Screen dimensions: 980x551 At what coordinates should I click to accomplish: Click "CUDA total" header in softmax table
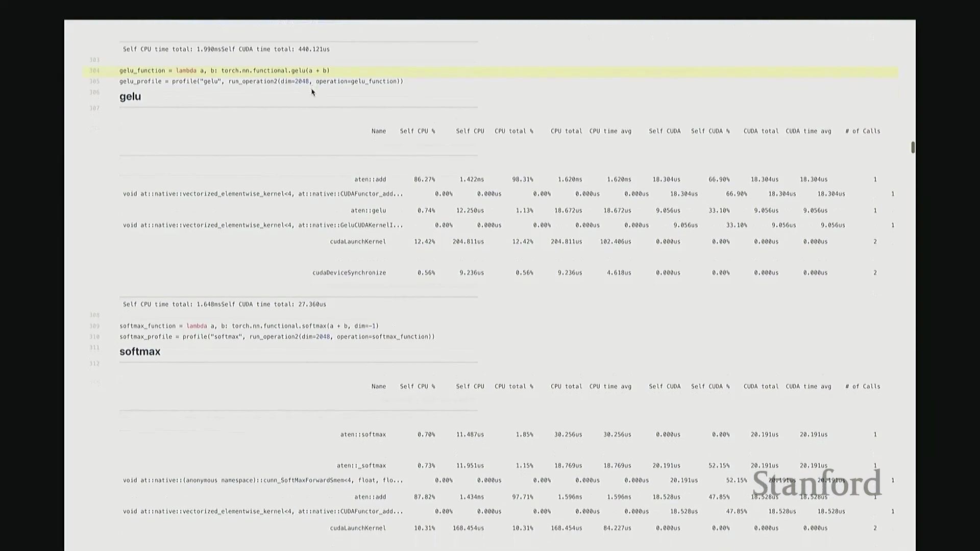click(761, 387)
